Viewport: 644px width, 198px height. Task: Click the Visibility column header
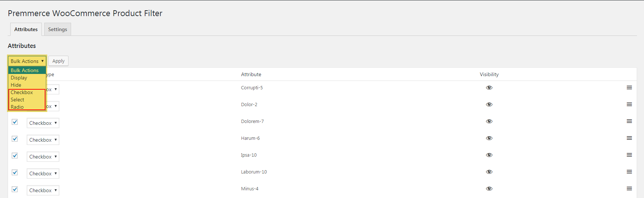pyautogui.click(x=489, y=74)
